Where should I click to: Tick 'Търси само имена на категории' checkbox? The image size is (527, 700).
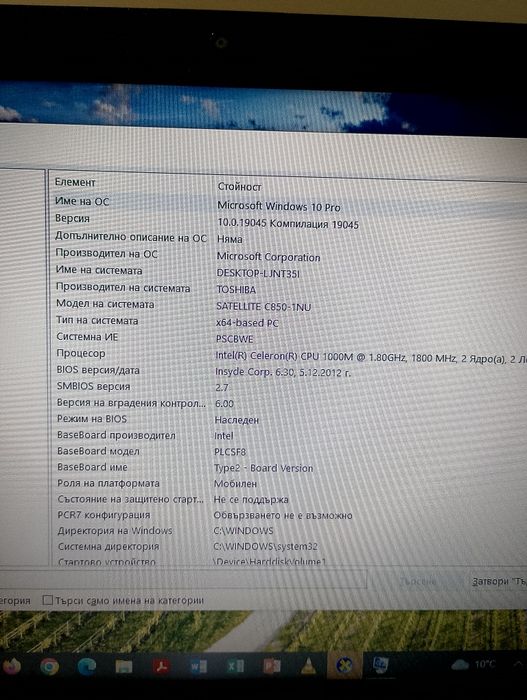click(x=47, y=600)
